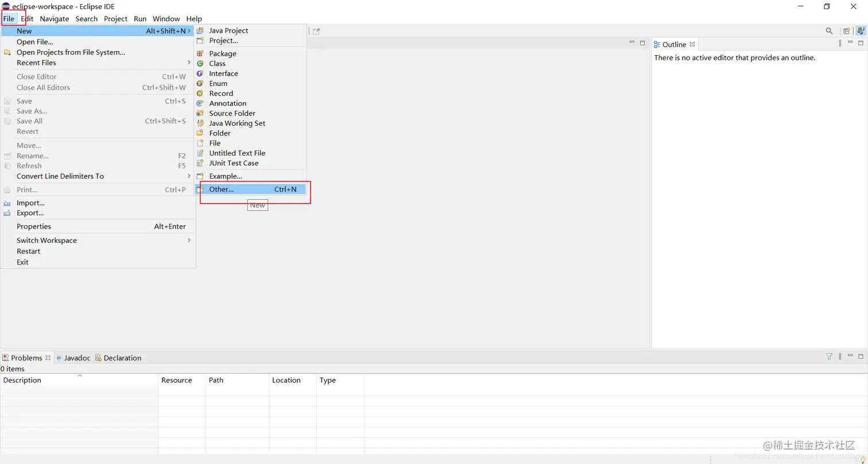Click the Open Perspective icon in top toolbar

(846, 31)
